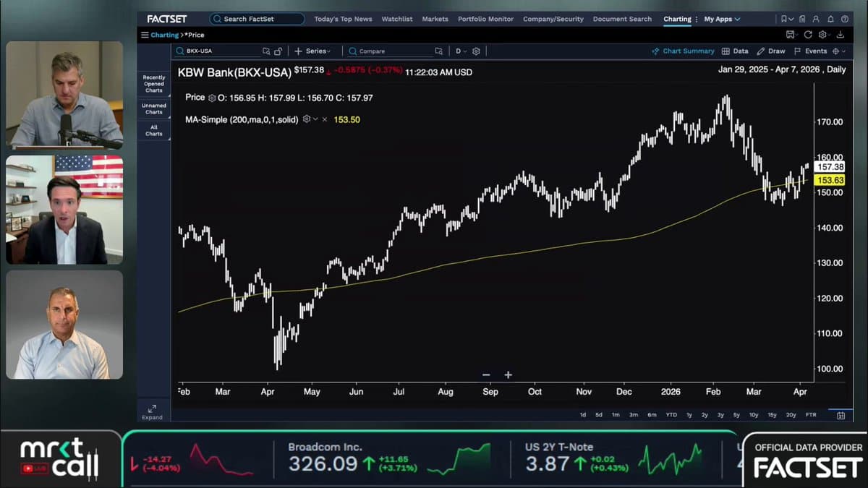868x488 pixels.
Task: Open the notifications bell icon
Action: pyautogui.click(x=830, y=19)
